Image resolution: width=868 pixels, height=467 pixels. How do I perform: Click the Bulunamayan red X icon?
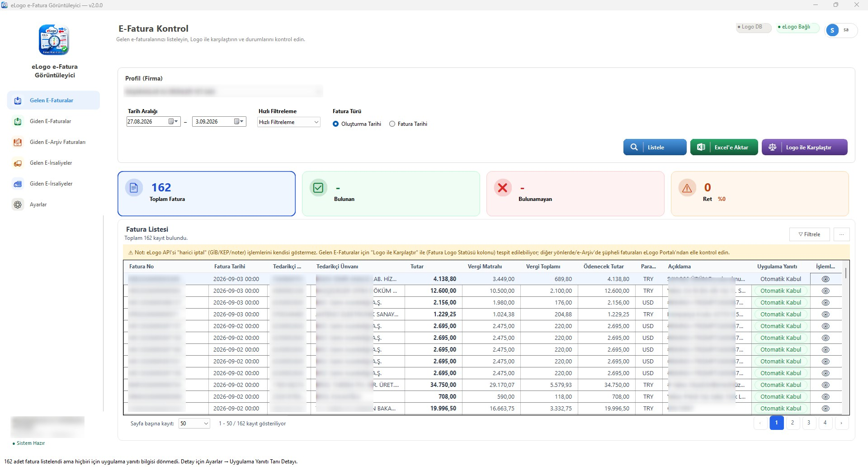tap(503, 187)
